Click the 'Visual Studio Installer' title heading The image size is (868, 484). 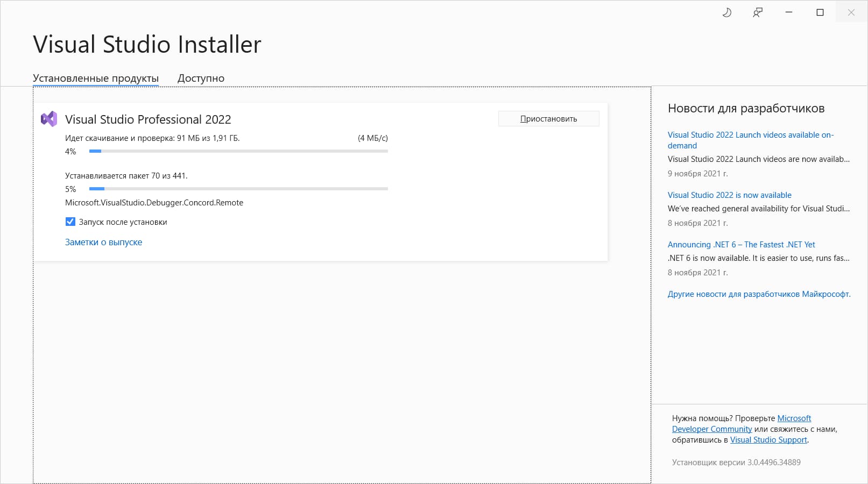click(x=147, y=44)
